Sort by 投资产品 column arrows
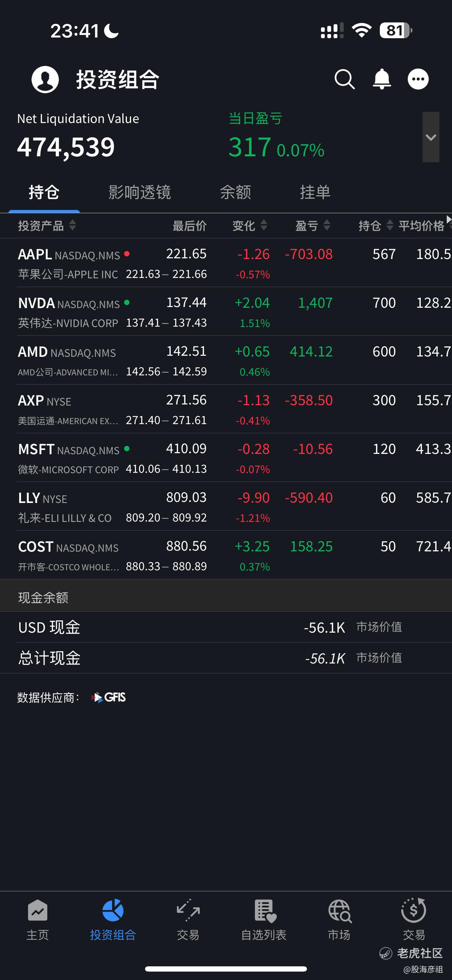The width and height of the screenshot is (452, 980). (72, 225)
